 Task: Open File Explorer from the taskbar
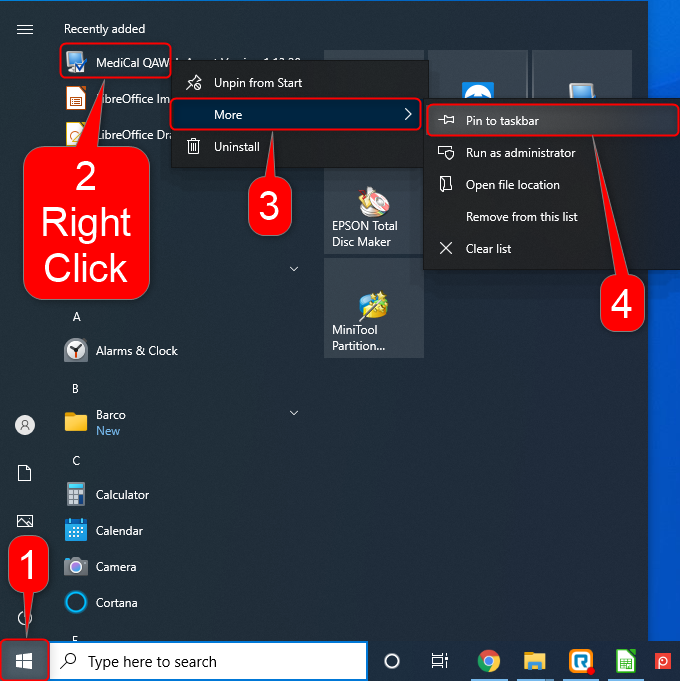pos(535,661)
